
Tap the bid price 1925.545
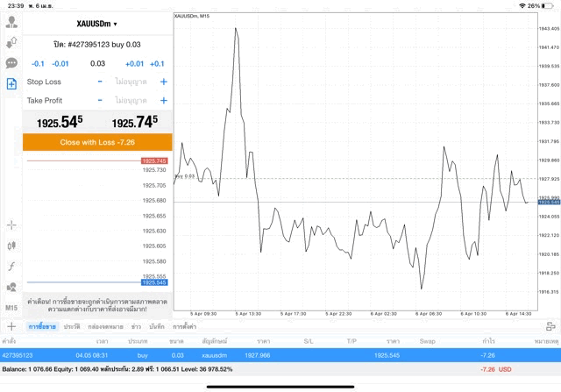(60, 122)
